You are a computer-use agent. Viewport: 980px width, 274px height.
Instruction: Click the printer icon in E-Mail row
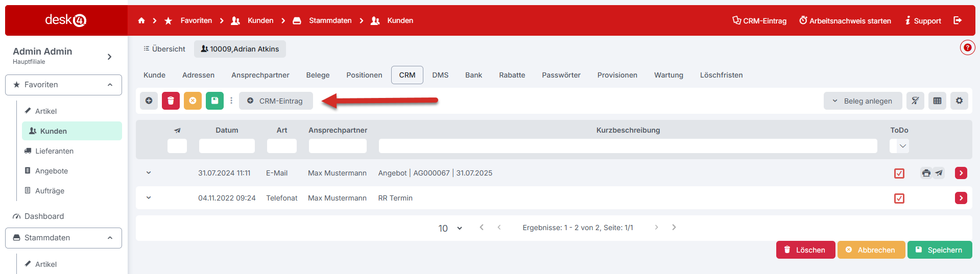[926, 173]
